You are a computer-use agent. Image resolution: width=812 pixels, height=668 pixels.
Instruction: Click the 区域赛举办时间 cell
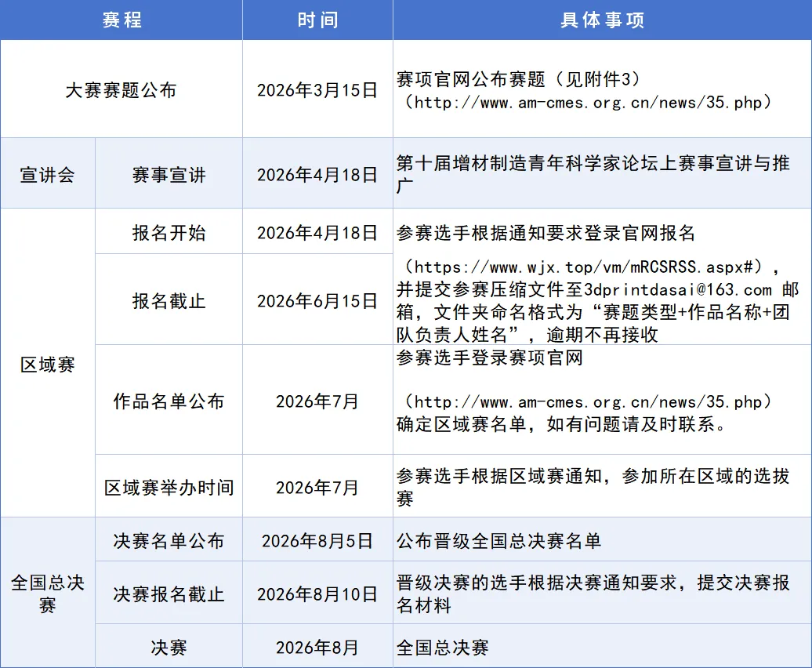[x=169, y=486]
